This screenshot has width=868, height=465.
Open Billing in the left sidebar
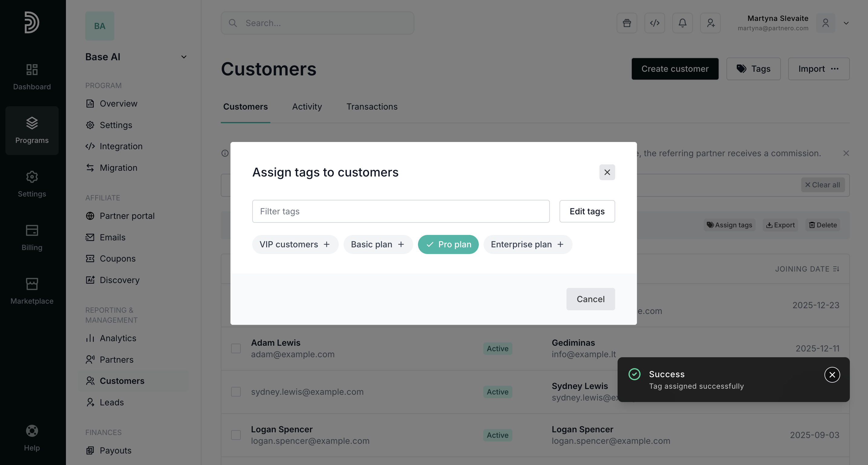coord(32,237)
